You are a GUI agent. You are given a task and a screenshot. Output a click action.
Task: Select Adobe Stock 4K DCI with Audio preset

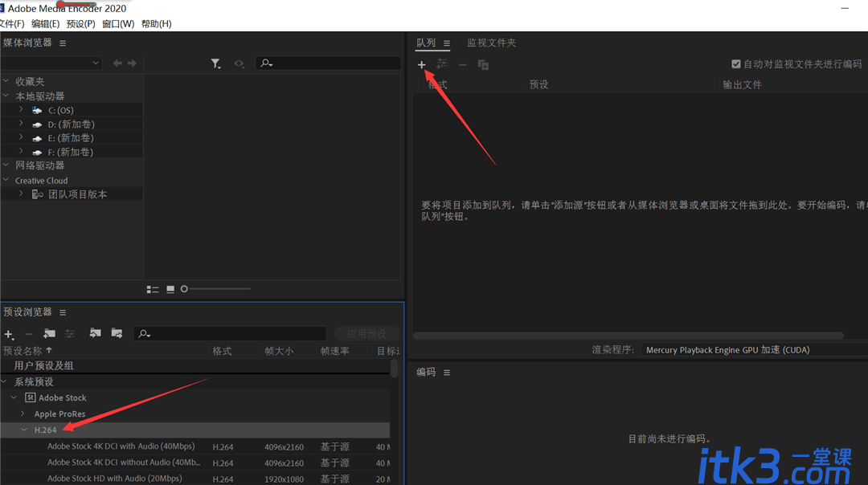(121, 446)
